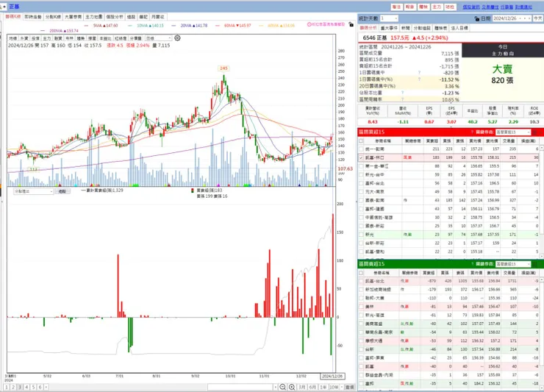Switch to the 即時走勢 tab

[33, 17]
